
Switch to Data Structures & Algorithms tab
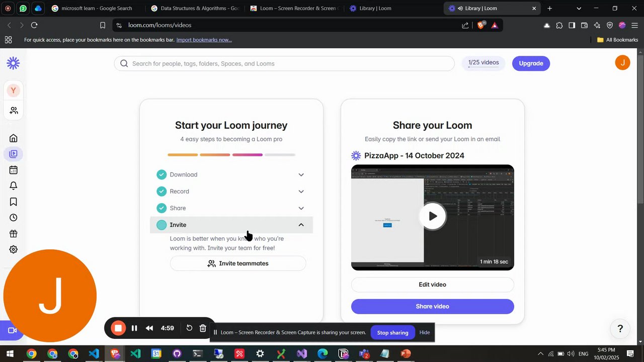(195, 8)
